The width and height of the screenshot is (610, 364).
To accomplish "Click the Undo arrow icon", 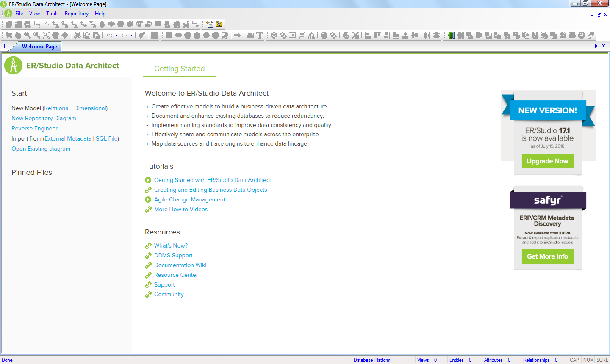I will pyautogui.click(x=110, y=35).
